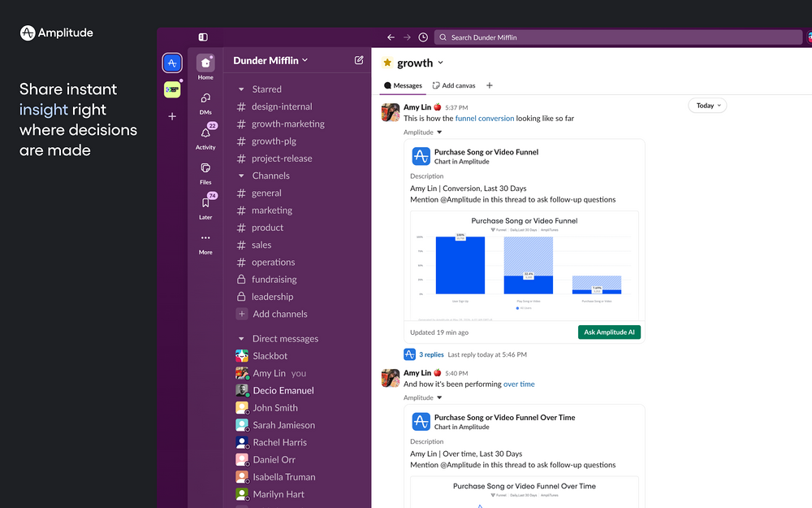Open the Files view
This screenshot has width=812, height=508.
click(205, 173)
